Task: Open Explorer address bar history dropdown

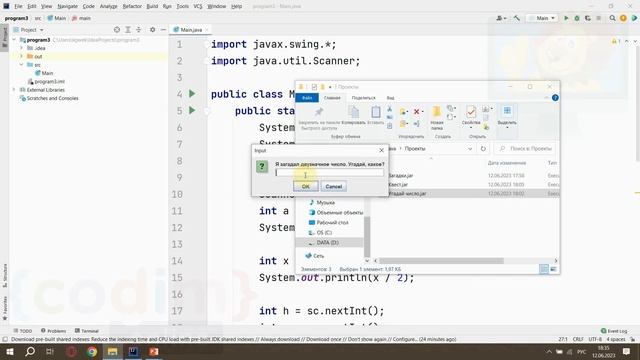Action: click(x=470, y=149)
